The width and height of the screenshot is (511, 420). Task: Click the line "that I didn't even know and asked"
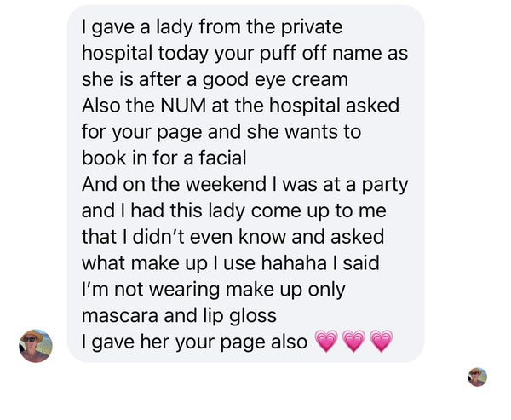pyautogui.click(x=233, y=237)
